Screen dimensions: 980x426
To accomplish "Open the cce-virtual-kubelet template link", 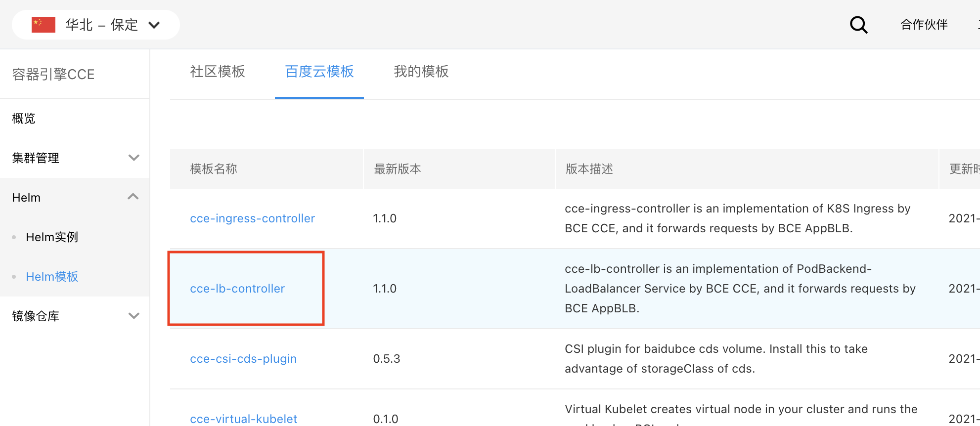I will pos(243,419).
